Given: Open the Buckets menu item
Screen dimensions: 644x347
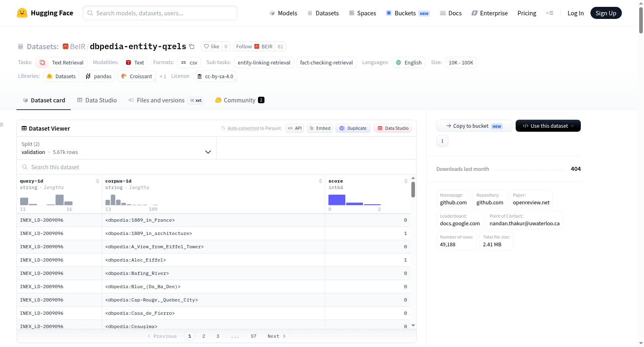Looking at the screenshot, I should 408,13.
